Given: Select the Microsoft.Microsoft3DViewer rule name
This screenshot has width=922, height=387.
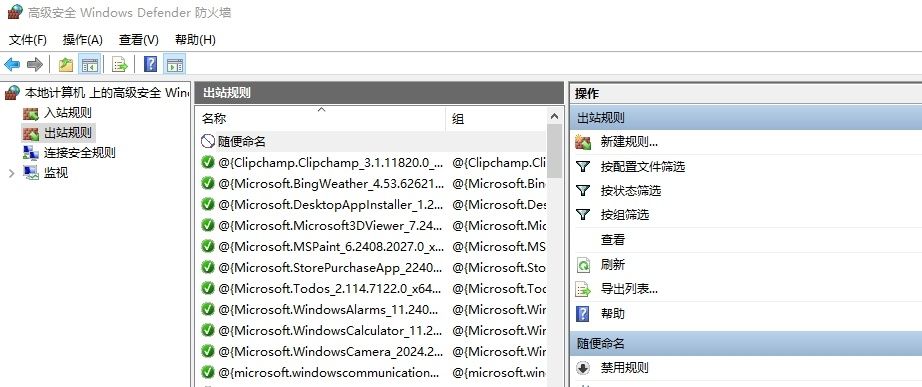Looking at the screenshot, I should click(x=330, y=225).
